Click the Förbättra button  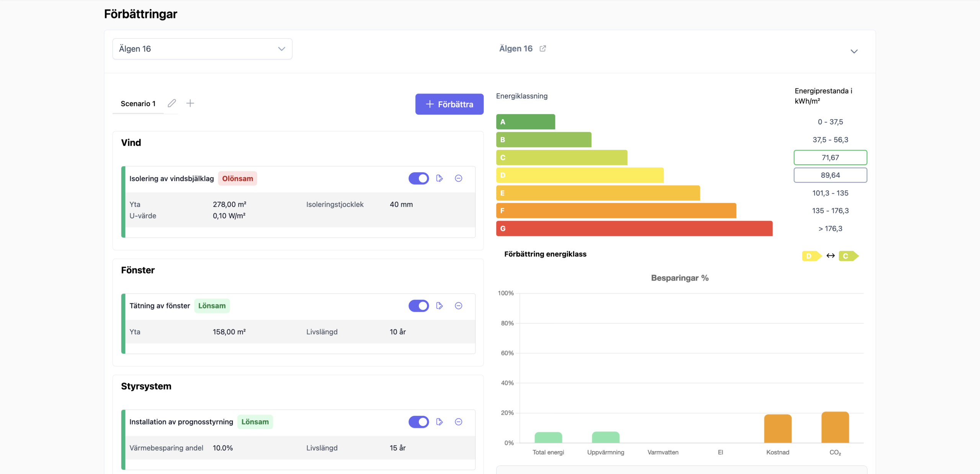[449, 104]
